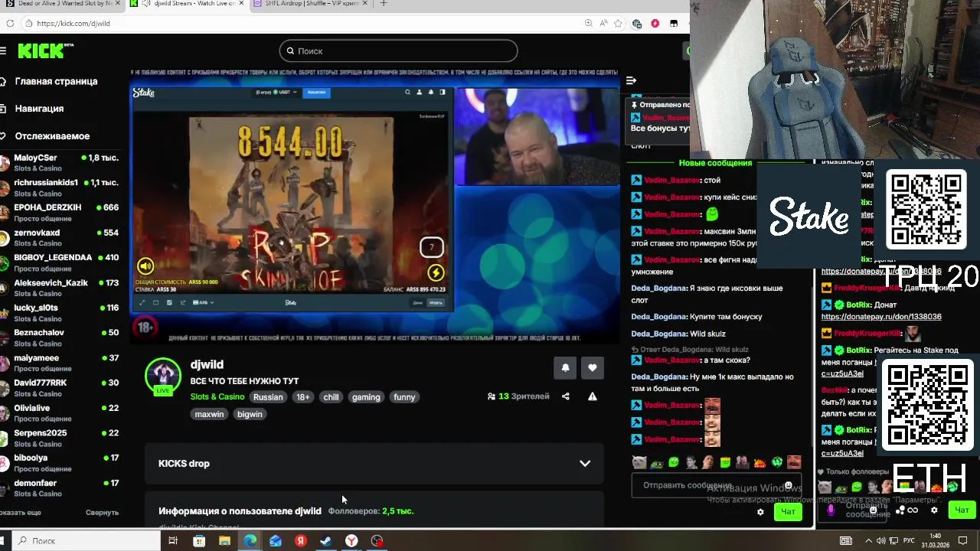Select the funny tag
980x551 pixels.
[x=404, y=397]
